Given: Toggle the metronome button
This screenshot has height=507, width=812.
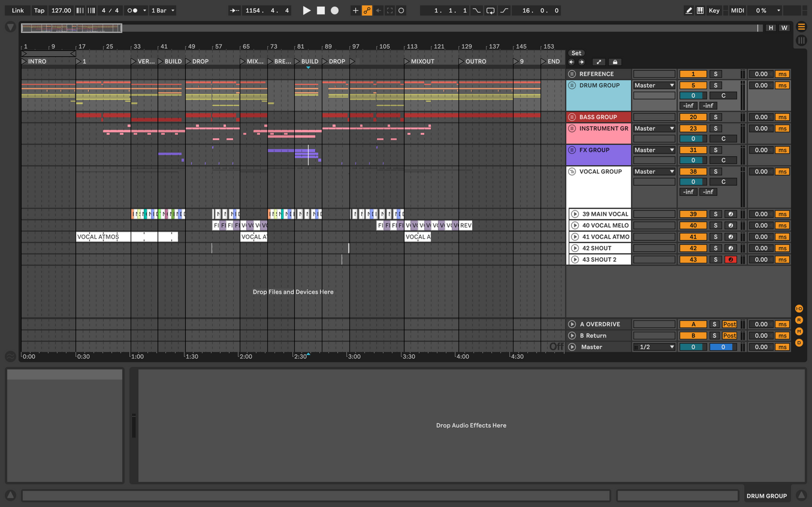Looking at the screenshot, I should [x=133, y=11].
